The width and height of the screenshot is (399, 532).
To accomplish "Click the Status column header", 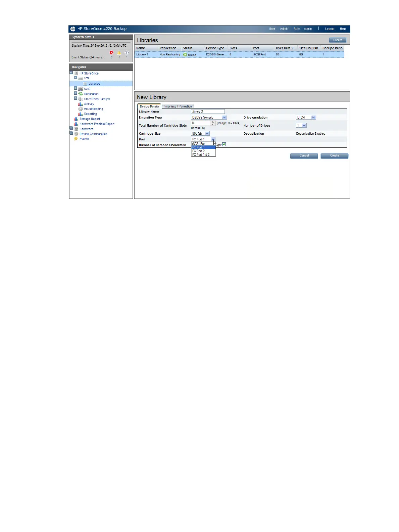I will [x=193, y=48].
